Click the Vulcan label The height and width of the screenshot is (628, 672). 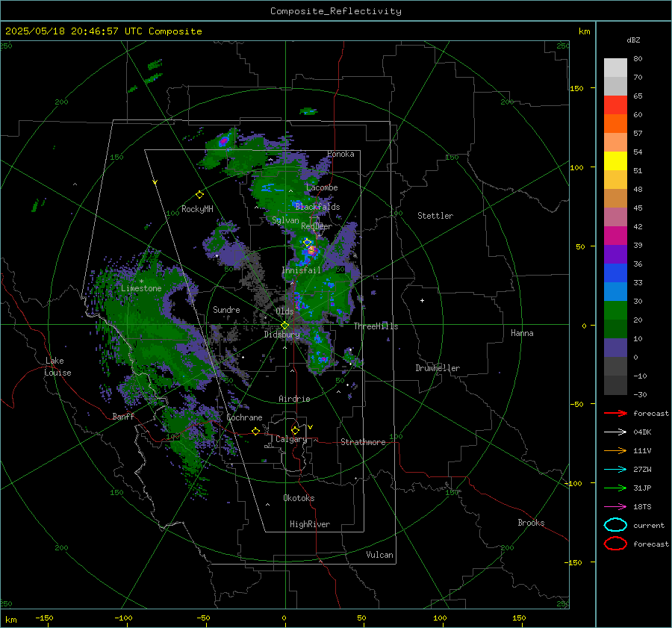pos(379,555)
